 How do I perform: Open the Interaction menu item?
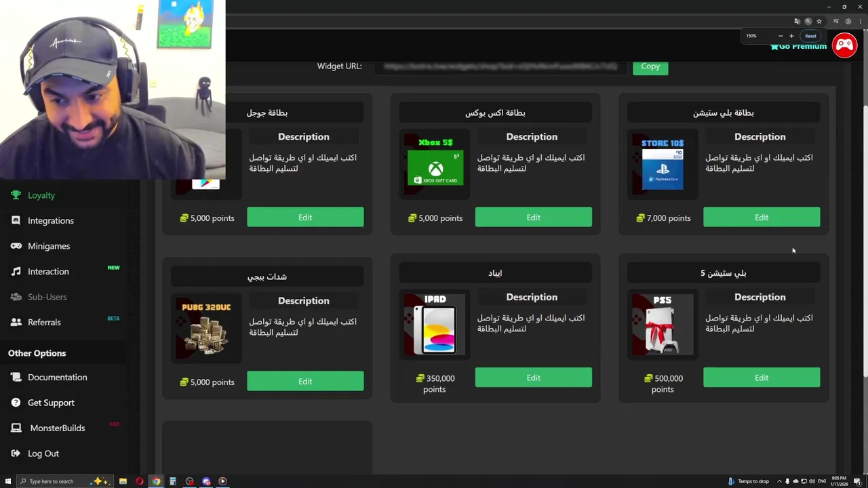[x=48, y=271]
